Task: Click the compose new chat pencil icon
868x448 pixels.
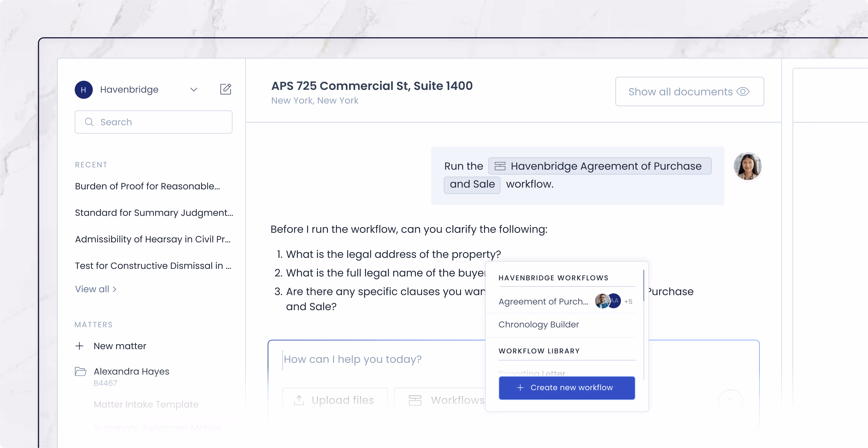Action: (x=225, y=89)
